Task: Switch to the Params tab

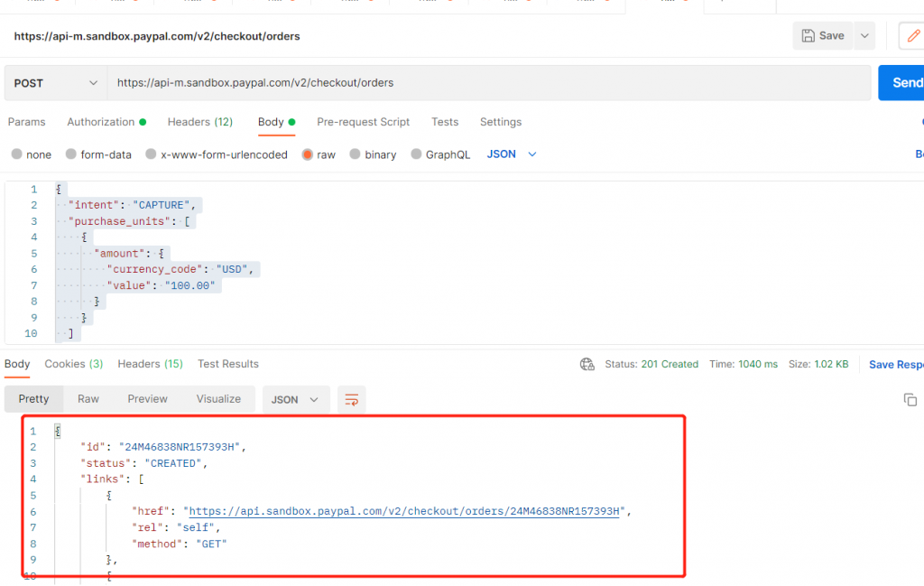Action: [x=26, y=122]
